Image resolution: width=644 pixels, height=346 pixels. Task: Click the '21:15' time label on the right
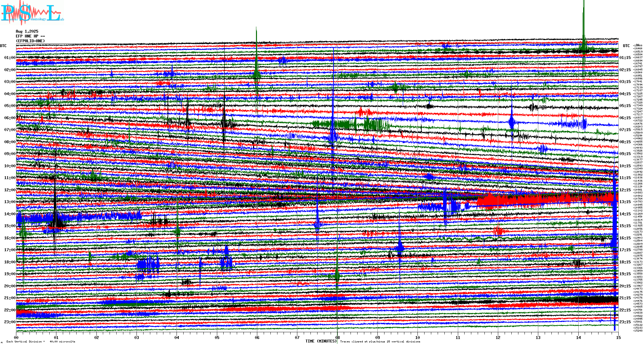click(625, 298)
